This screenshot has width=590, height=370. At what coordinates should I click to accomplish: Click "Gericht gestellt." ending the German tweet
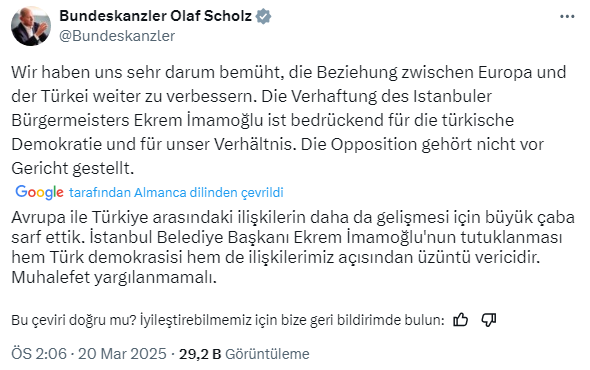73,168
